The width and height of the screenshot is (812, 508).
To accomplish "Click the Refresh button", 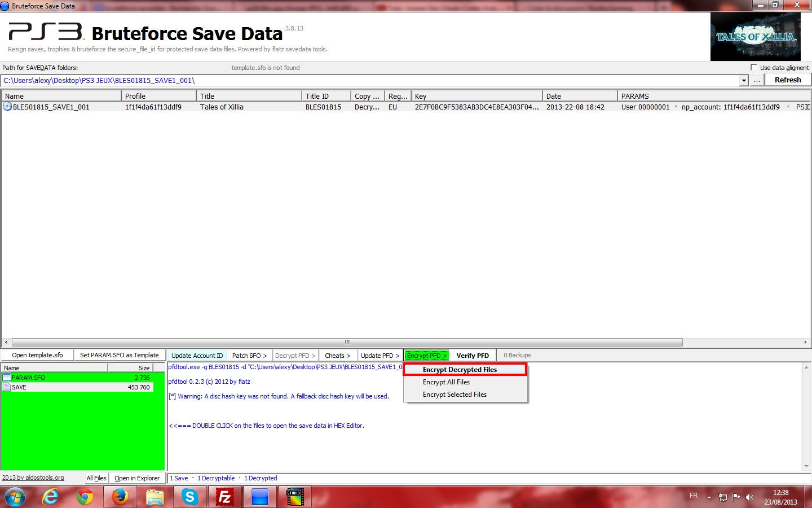I will point(788,80).
